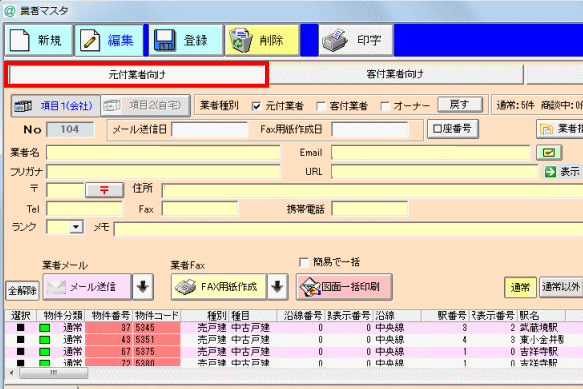Click the green status swatch in row 67

[45, 352]
